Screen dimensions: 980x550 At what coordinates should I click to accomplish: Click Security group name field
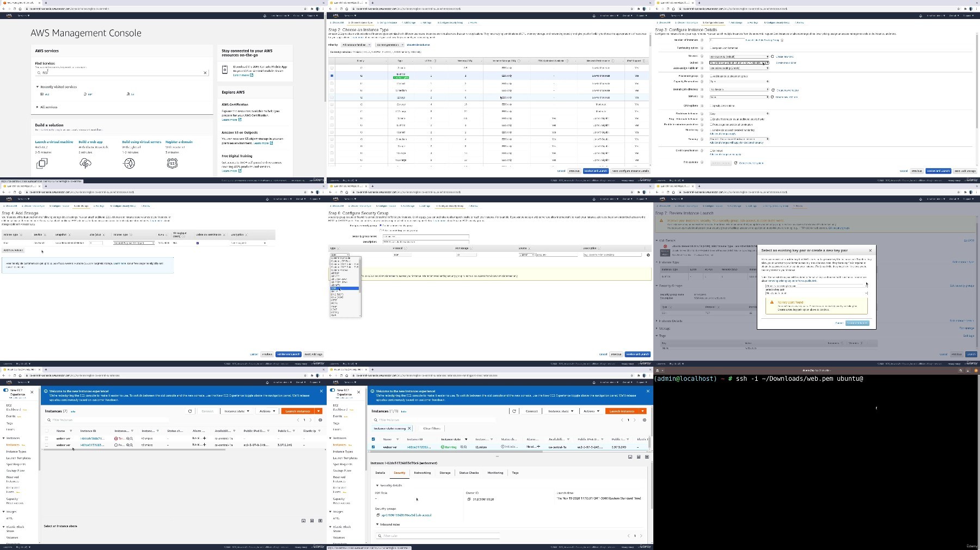coord(425,236)
